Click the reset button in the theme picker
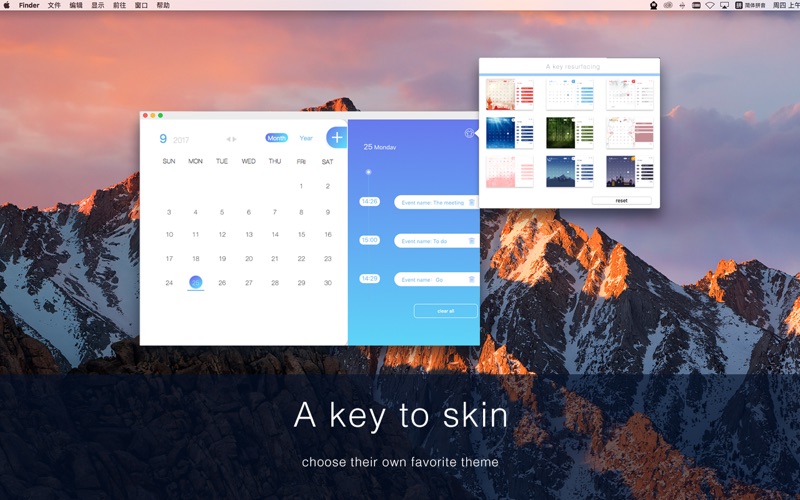 click(621, 201)
